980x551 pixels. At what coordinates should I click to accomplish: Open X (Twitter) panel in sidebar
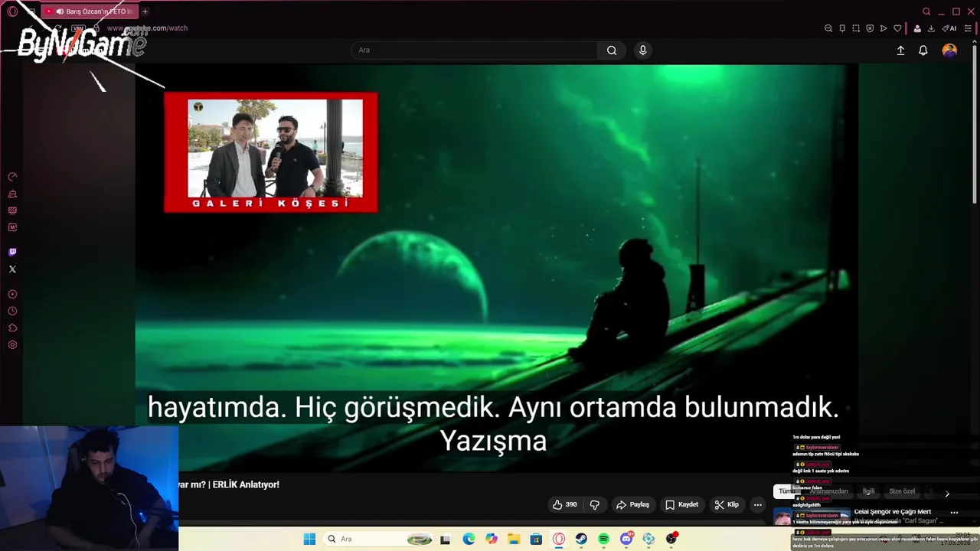[x=12, y=269]
